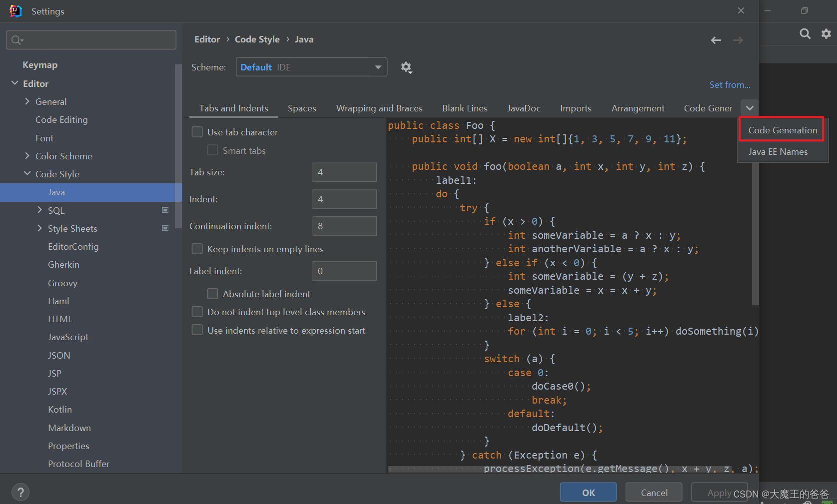Expand the General node

click(27, 101)
